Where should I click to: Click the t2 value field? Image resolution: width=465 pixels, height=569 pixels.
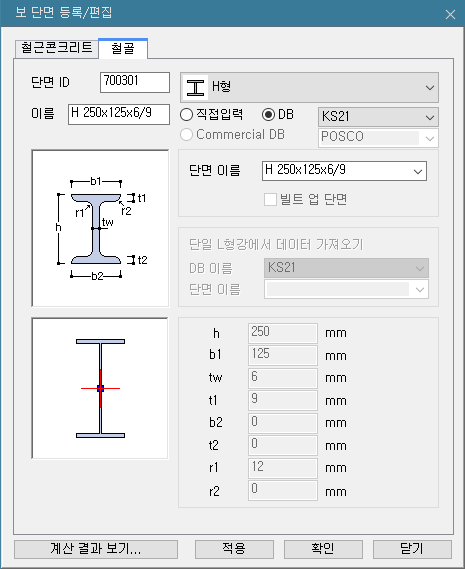tap(283, 445)
